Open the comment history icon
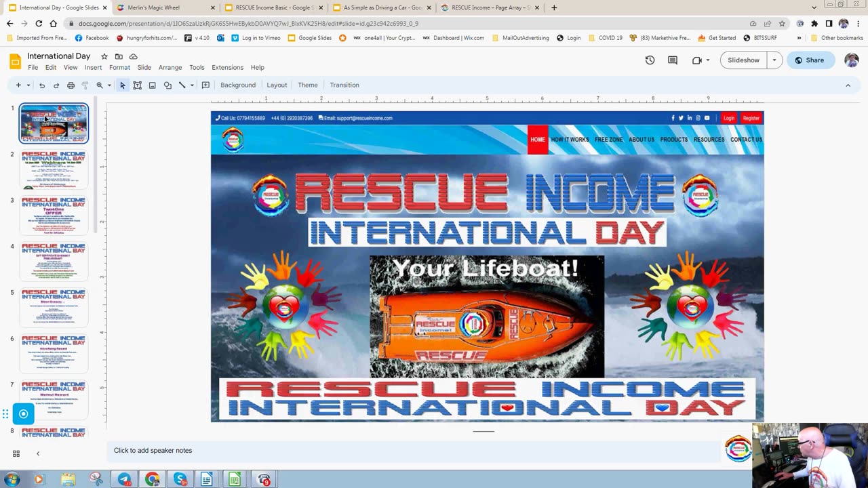 click(673, 60)
